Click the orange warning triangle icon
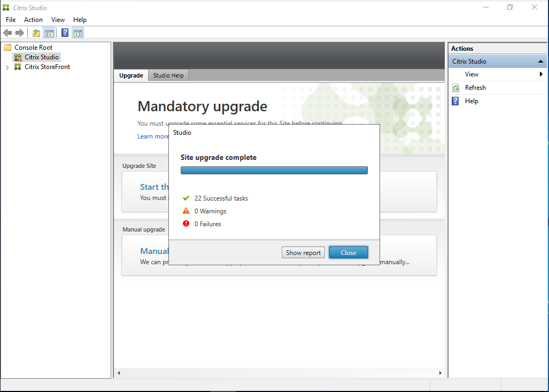This screenshot has height=392, width=549. pos(186,211)
